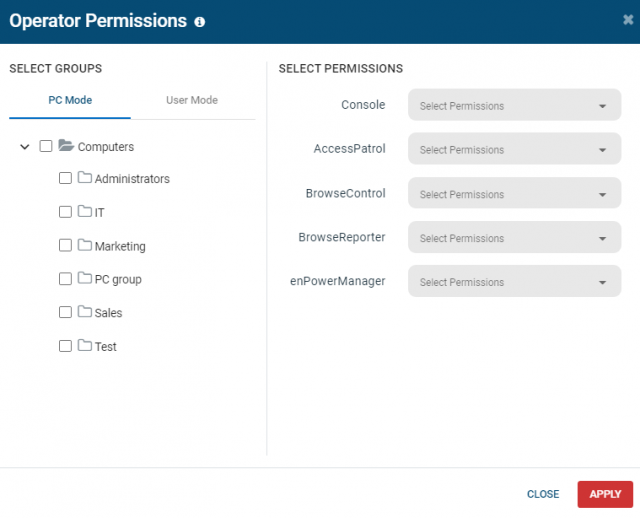The width and height of the screenshot is (640, 518).
Task: Click the IT folder icon
Action: [x=84, y=211]
